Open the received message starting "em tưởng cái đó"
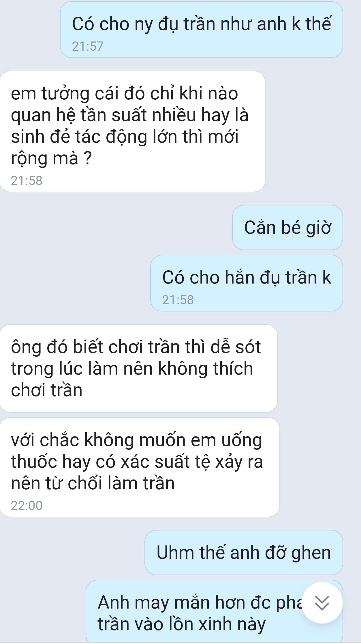This screenshot has width=361, height=644. pyautogui.click(x=131, y=131)
